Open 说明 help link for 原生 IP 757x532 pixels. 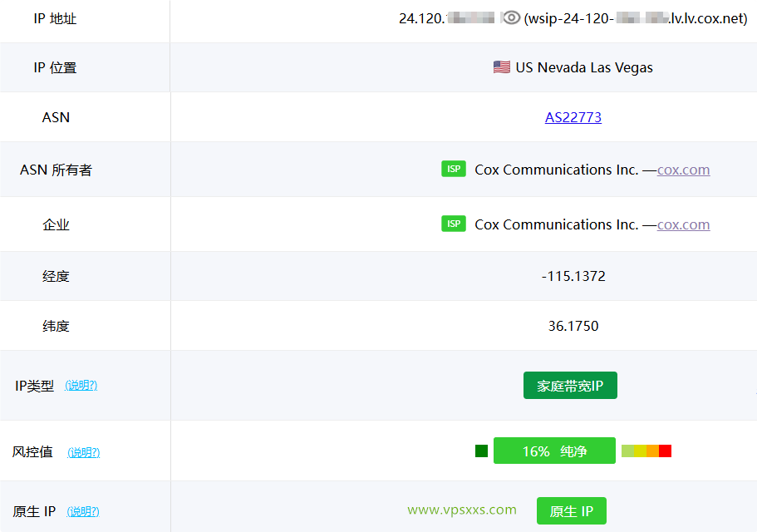(x=83, y=511)
